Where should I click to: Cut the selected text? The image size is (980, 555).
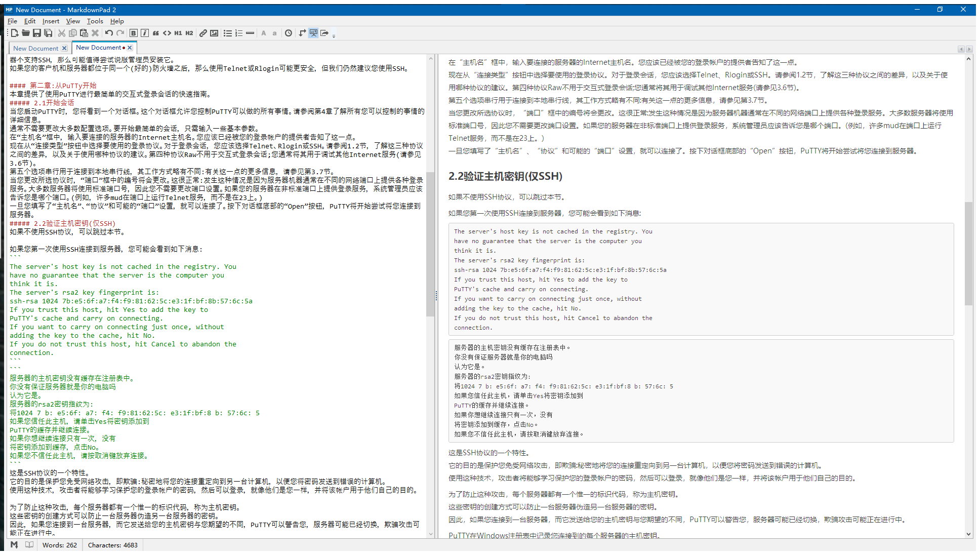[x=62, y=33]
